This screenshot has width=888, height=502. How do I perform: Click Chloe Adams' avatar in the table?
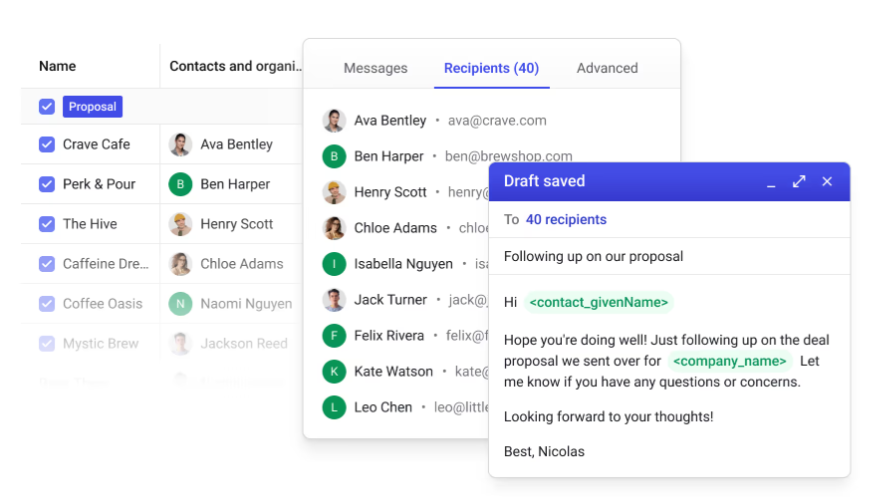pyautogui.click(x=180, y=263)
